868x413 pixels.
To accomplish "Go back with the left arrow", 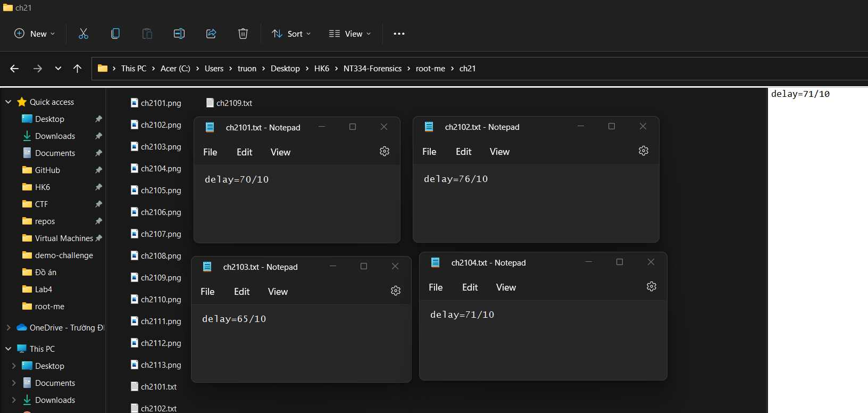I will point(14,68).
